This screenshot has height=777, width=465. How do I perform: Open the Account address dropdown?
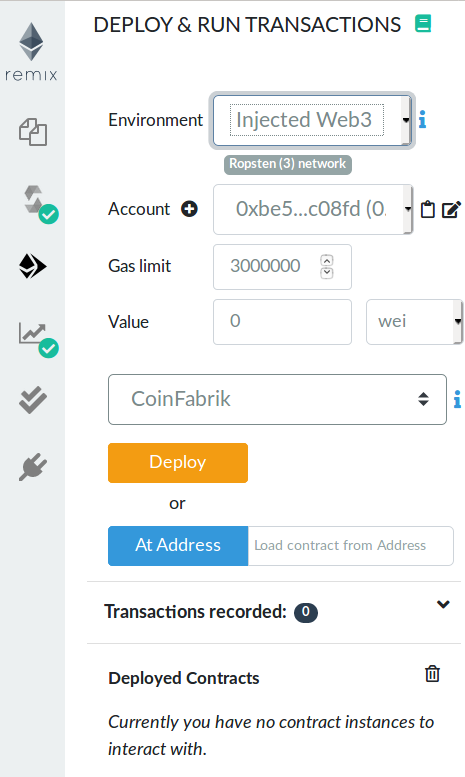[x=312, y=210]
